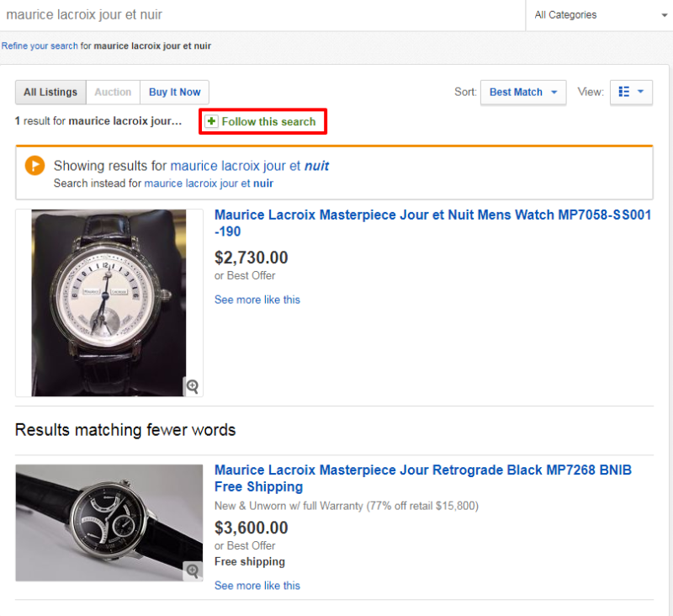This screenshot has height=616, width=673.
Task: Click Follow this search link
Action: tap(268, 122)
